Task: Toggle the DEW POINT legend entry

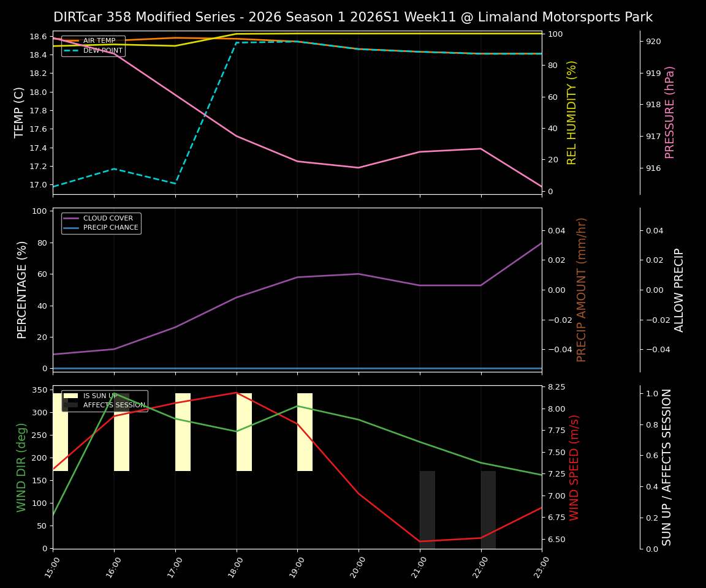Action: coord(103,51)
